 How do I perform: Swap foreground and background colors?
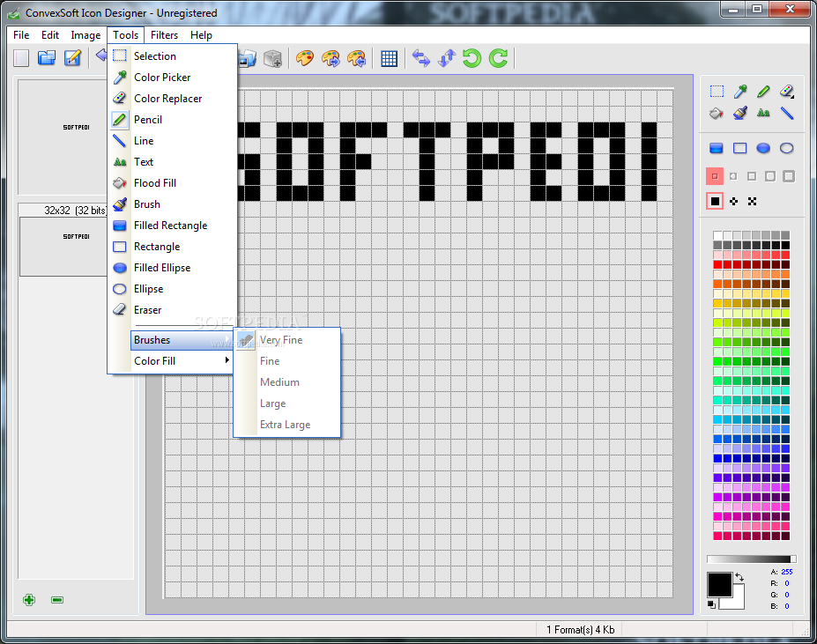pyautogui.click(x=739, y=577)
